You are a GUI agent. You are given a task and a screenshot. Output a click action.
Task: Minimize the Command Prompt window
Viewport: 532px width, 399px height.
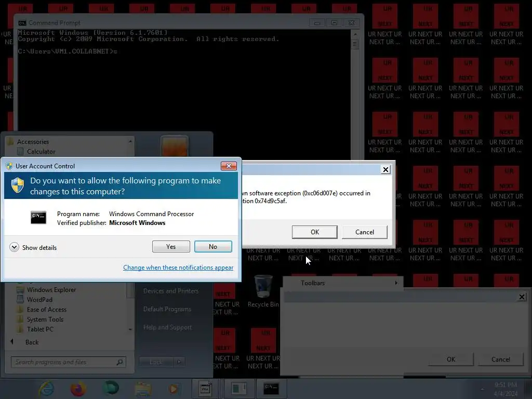(317, 23)
